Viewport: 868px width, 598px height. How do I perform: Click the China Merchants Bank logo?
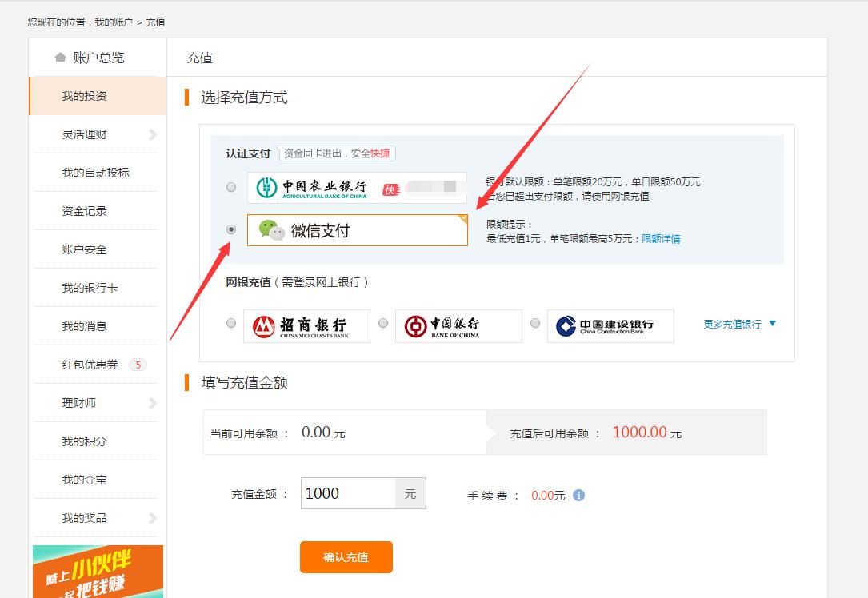pos(306,325)
